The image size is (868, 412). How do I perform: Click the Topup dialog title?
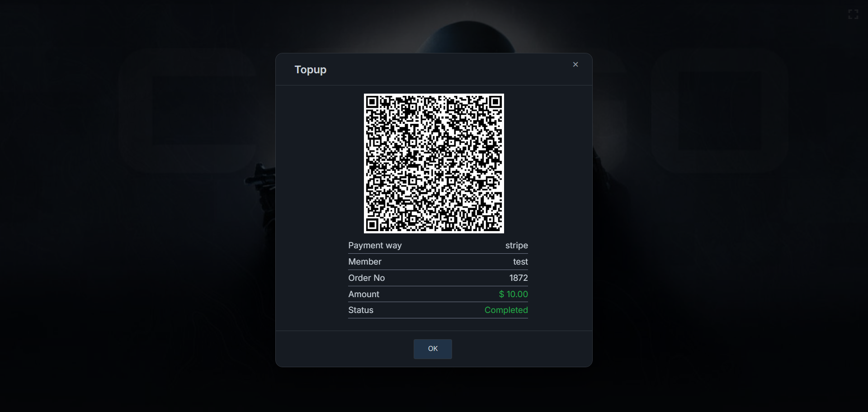pyautogui.click(x=311, y=70)
